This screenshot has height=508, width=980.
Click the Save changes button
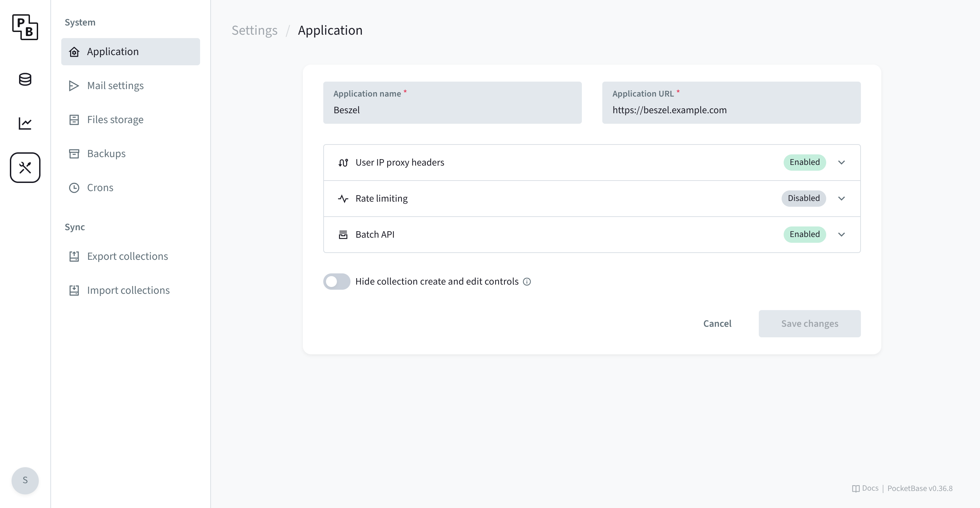coord(810,324)
